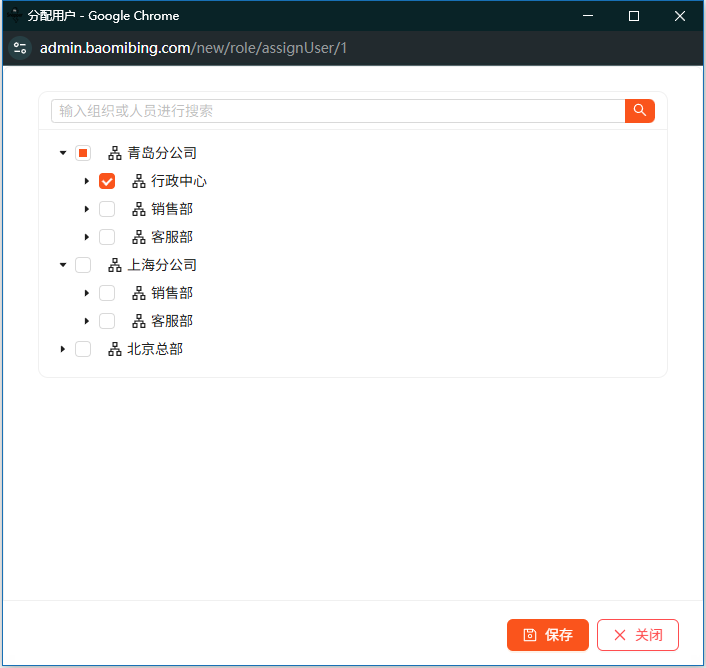This screenshot has width=706, height=668.
Task: Uncheck the 行政中心 checkbox
Action: click(107, 181)
